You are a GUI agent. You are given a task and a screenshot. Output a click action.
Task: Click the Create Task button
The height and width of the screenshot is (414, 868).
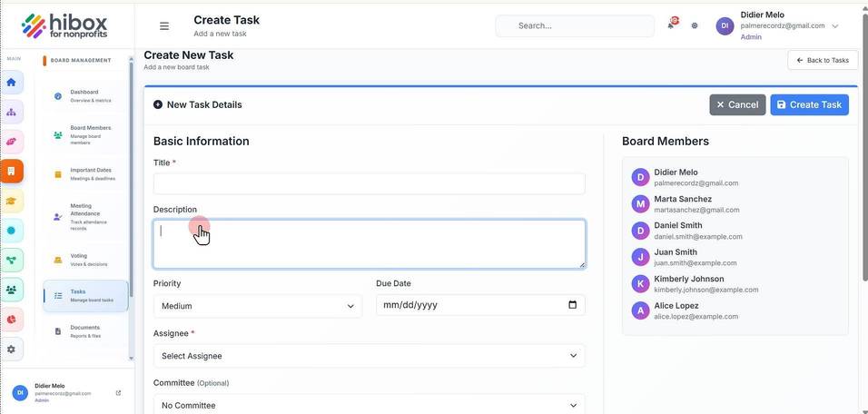[809, 104]
